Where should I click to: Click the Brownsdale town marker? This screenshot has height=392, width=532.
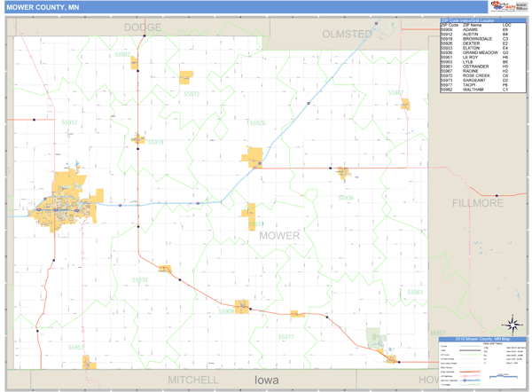[138, 139]
